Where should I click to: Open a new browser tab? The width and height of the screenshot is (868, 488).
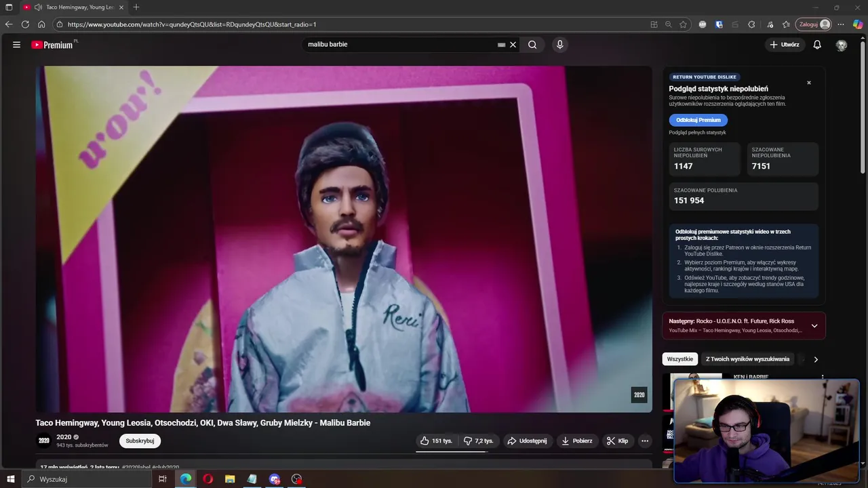pyautogui.click(x=136, y=7)
